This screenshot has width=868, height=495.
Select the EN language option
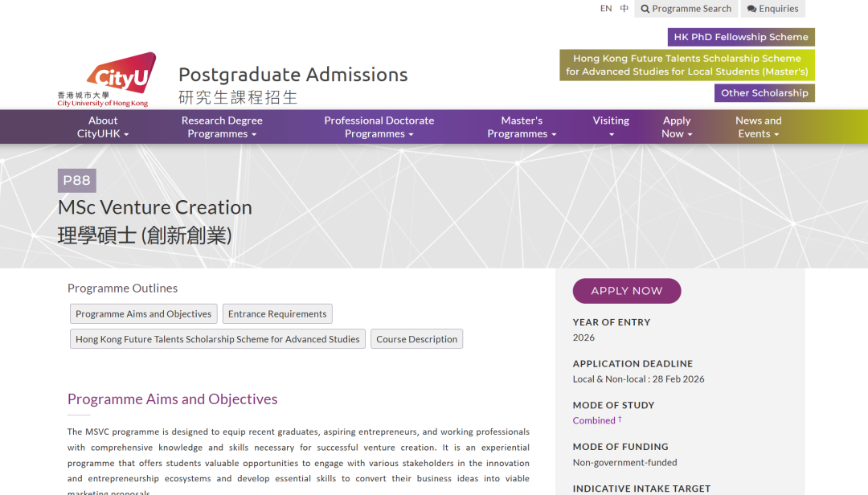606,8
